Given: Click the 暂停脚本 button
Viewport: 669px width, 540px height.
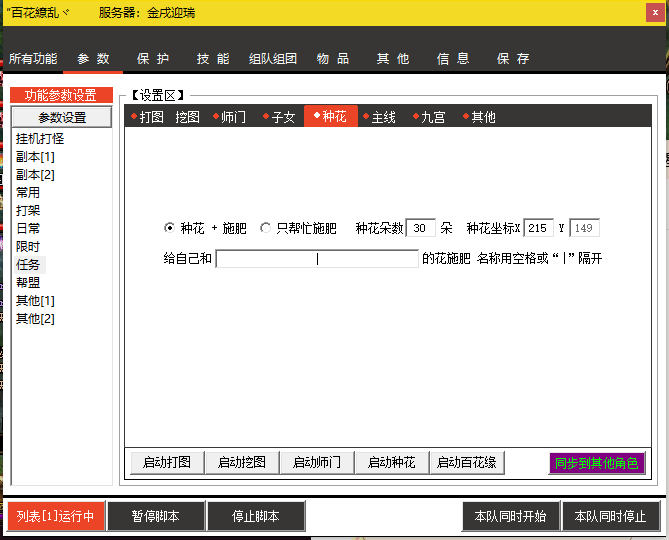Looking at the screenshot, I should pyautogui.click(x=156, y=516).
